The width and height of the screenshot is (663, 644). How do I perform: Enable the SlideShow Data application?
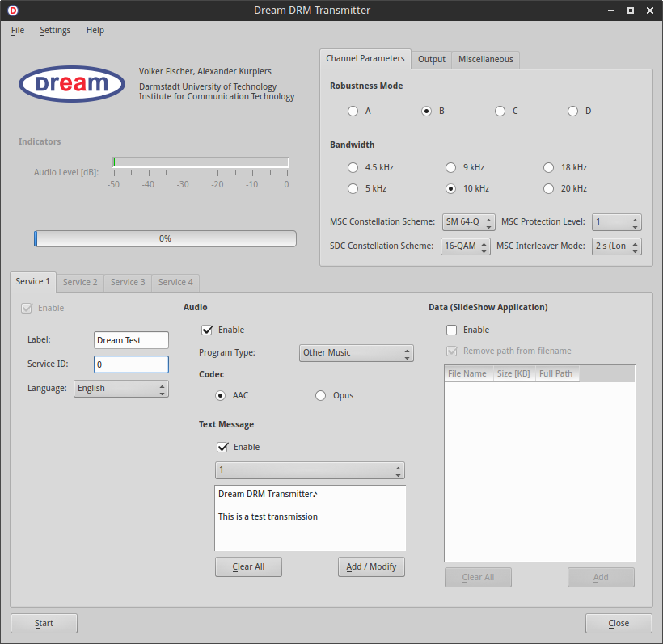point(450,330)
